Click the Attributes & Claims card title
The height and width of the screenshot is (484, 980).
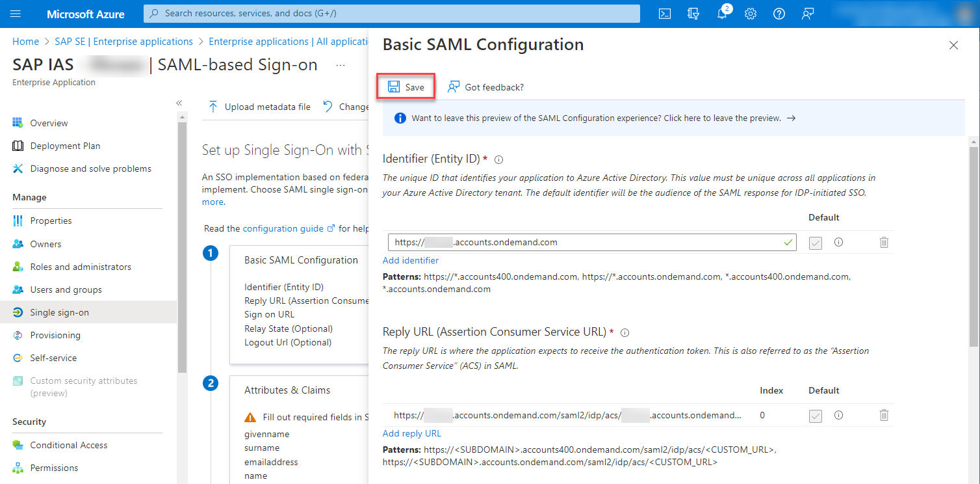pyautogui.click(x=287, y=390)
